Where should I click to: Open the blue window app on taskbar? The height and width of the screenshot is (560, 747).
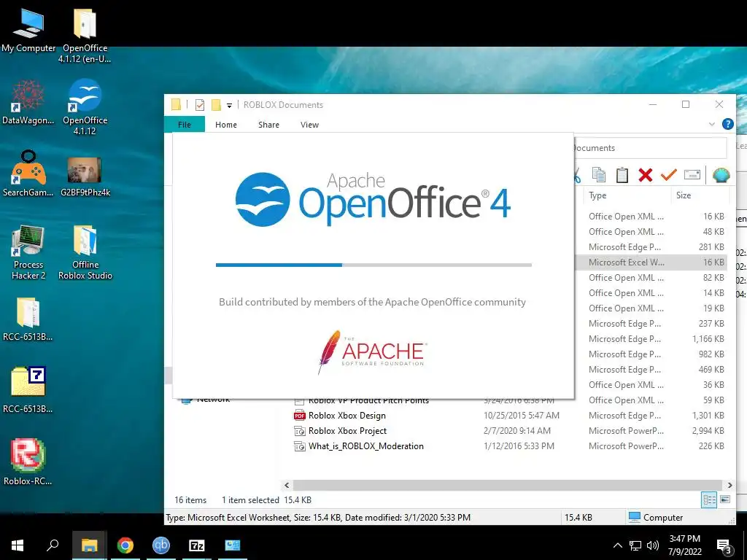[233, 545]
